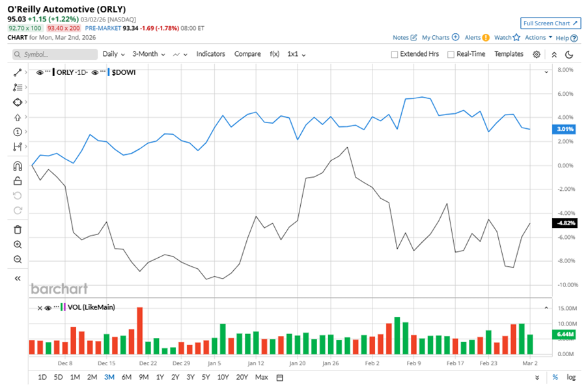Click the 3.01% blue price label
The image size is (588, 390).
[564, 130]
